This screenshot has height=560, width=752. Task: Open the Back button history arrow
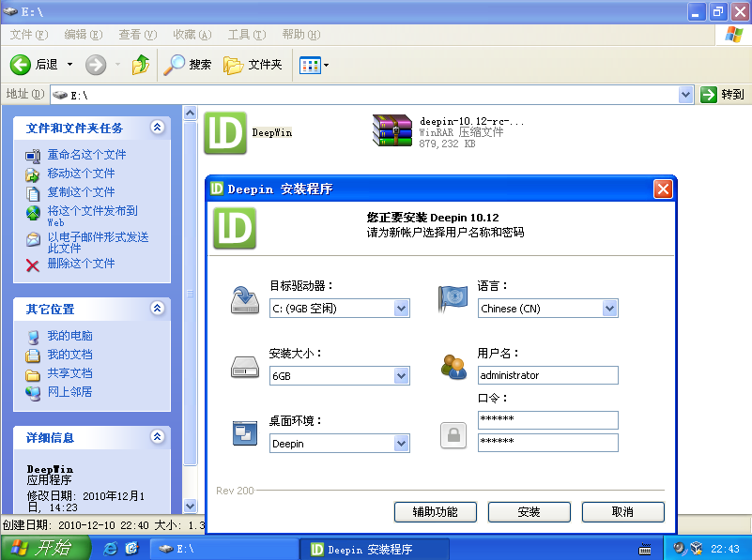click(x=70, y=64)
